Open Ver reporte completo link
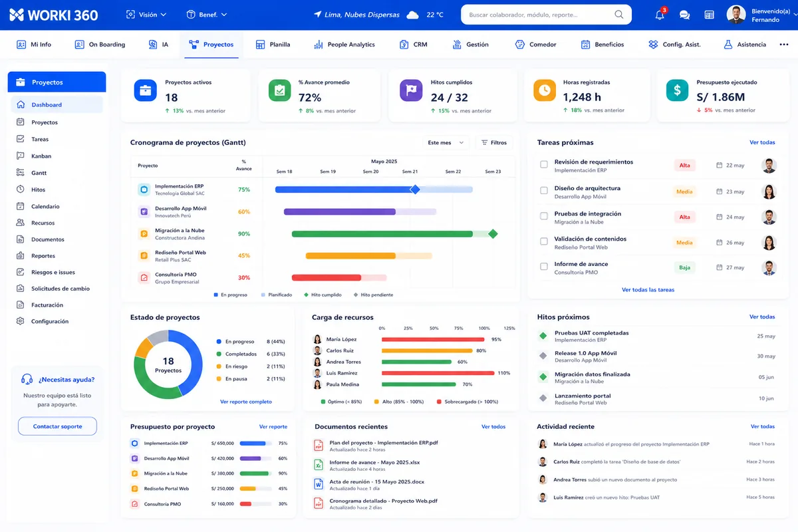The image size is (798, 532). 246,402
